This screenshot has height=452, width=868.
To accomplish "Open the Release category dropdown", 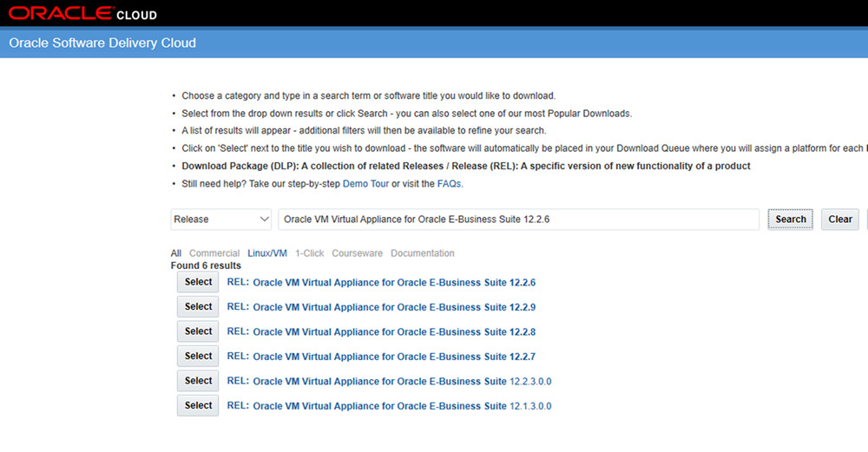I will coord(222,219).
